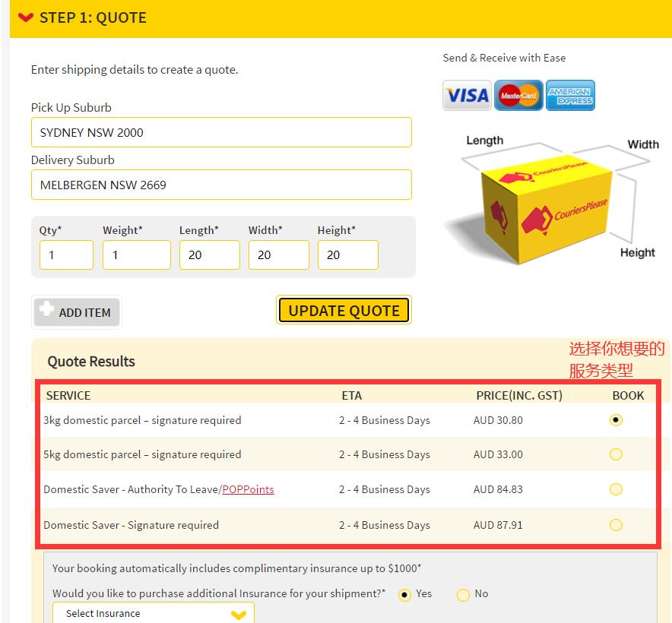The image size is (672, 623).
Task: Click 'Domestic Saver - Signature required' text
Action: pos(132,525)
